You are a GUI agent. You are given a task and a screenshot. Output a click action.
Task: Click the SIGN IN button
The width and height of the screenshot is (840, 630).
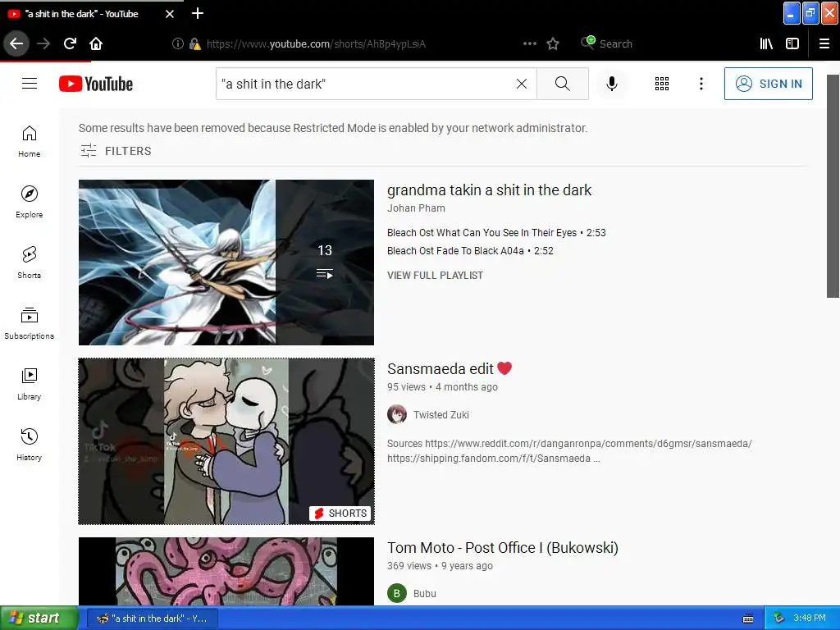point(768,84)
